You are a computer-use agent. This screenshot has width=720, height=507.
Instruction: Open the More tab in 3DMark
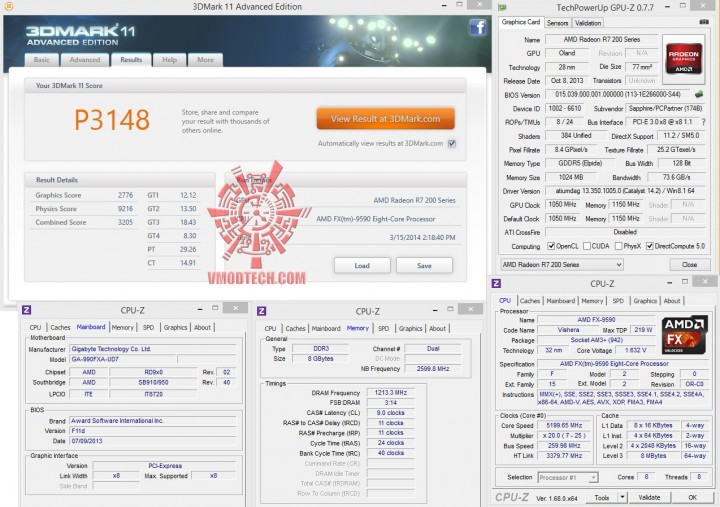205,60
